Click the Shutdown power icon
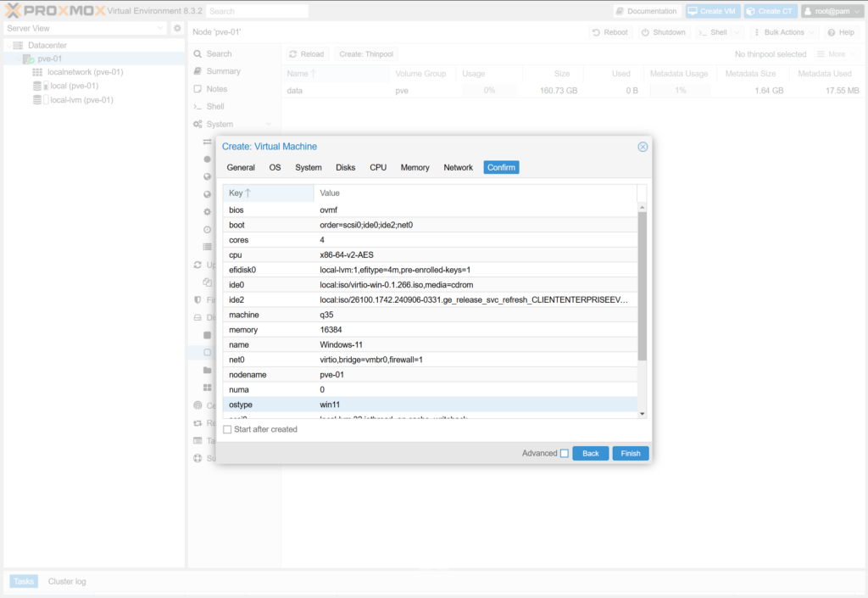This screenshot has width=868, height=598. coord(645,32)
